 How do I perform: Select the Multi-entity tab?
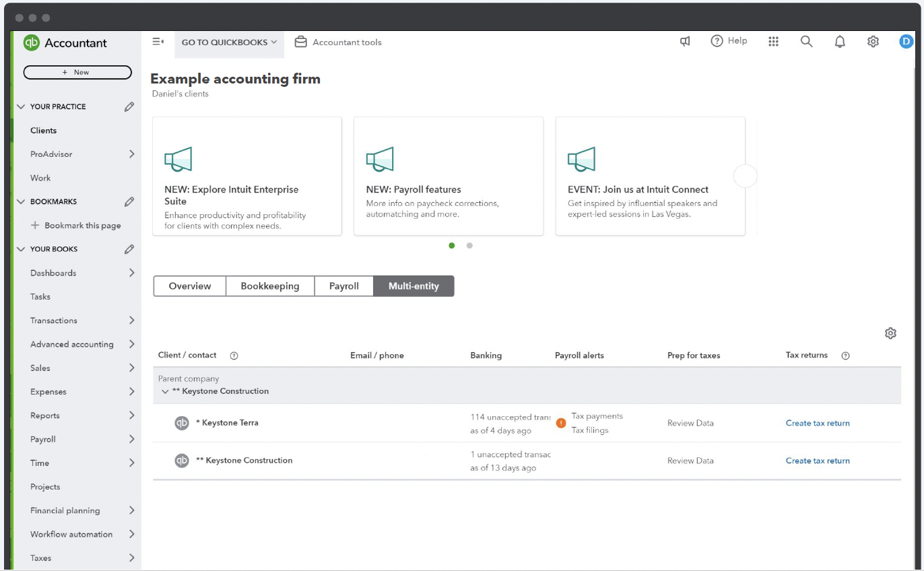[414, 286]
